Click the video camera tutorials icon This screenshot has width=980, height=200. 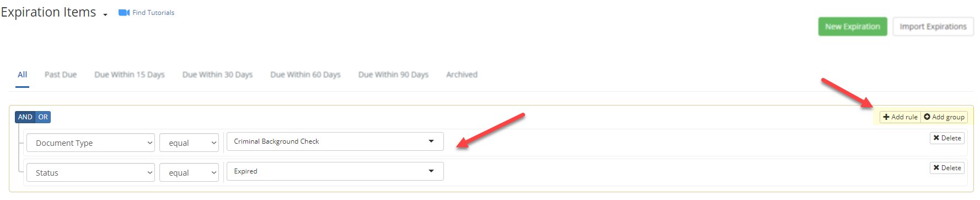(124, 13)
